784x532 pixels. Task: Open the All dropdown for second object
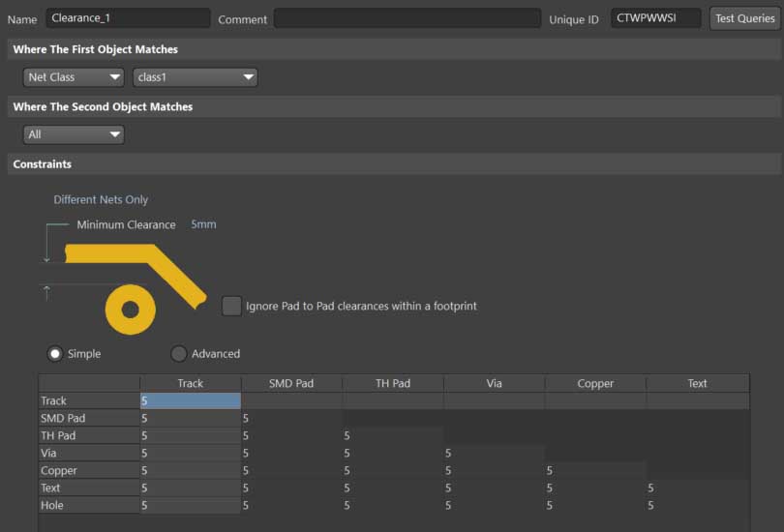click(74, 134)
